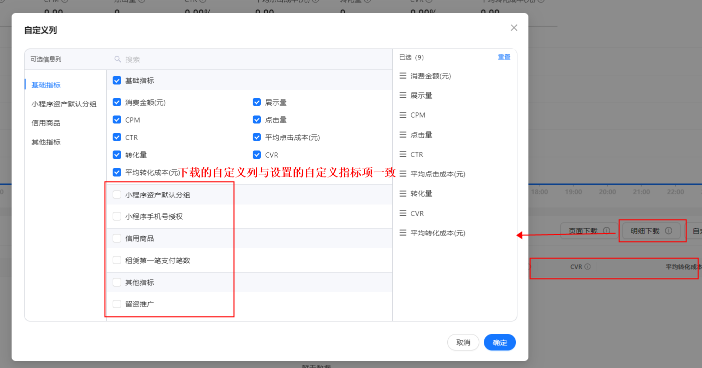The height and width of the screenshot is (368, 702).
Task: Click the drag handle next to 消费金额(元) in the selected list
Action: point(403,76)
